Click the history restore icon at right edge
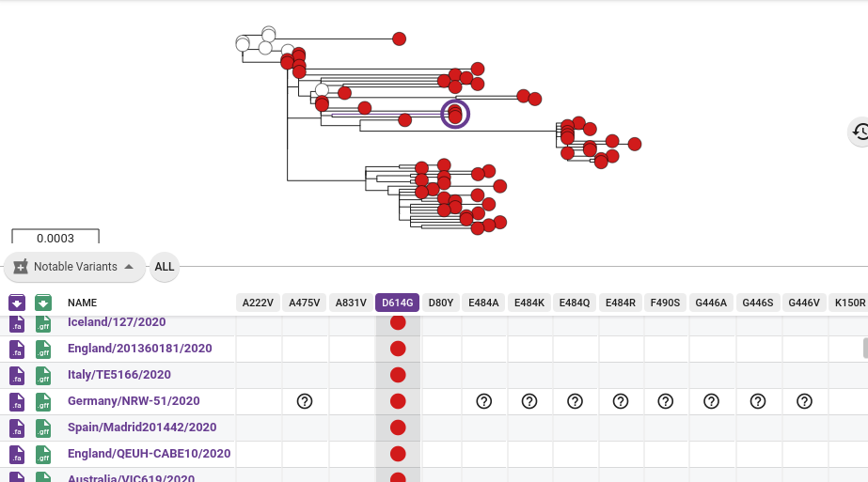Screen dimensions: 868x482 860,132
